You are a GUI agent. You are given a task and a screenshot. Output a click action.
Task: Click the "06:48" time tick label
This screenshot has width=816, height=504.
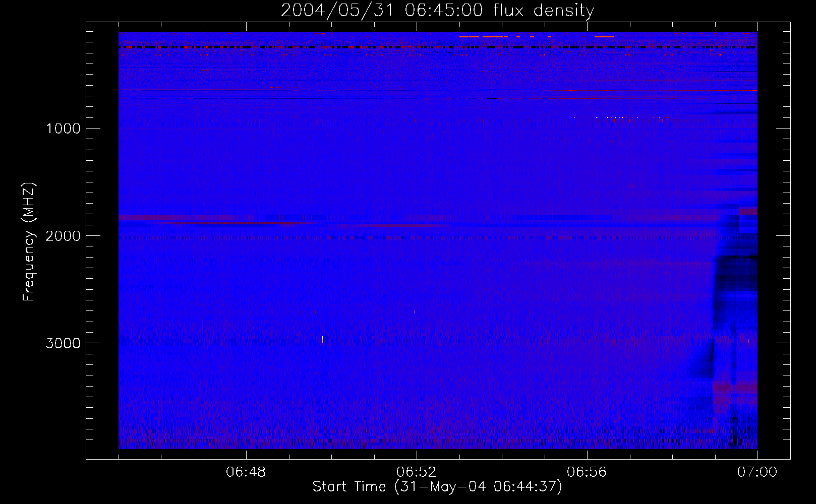[246, 472]
